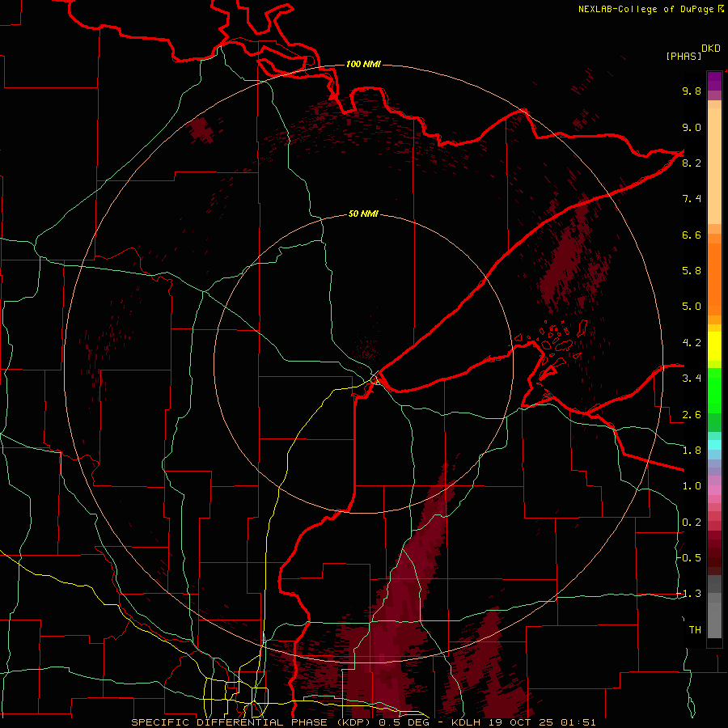Pick the purple top segment of the color bar

pyautogui.click(x=714, y=81)
